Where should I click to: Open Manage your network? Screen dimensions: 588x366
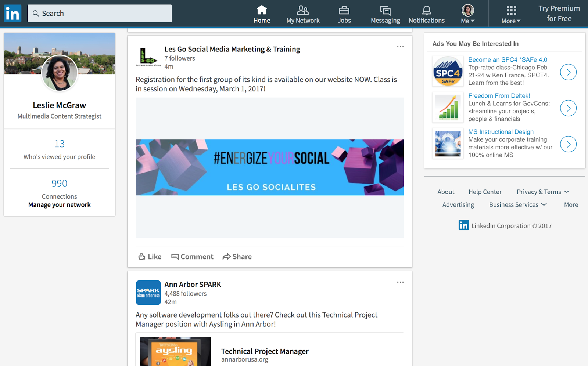[59, 204]
